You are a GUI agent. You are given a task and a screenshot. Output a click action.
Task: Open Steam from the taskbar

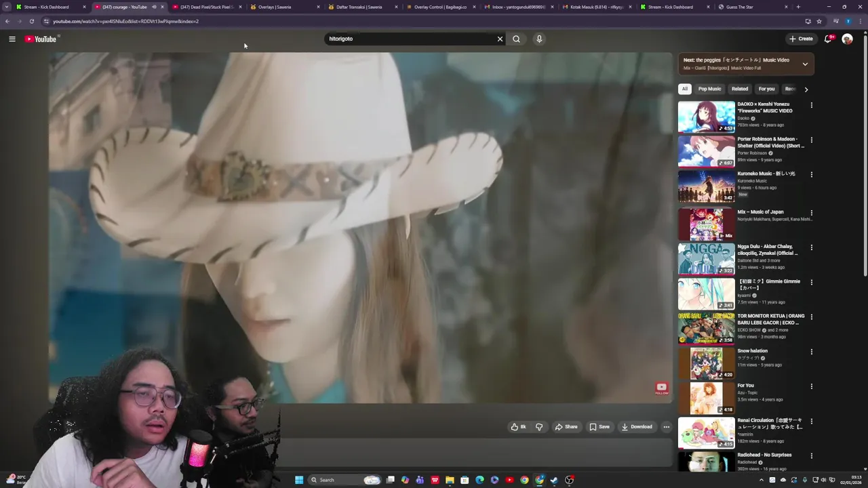(554, 480)
